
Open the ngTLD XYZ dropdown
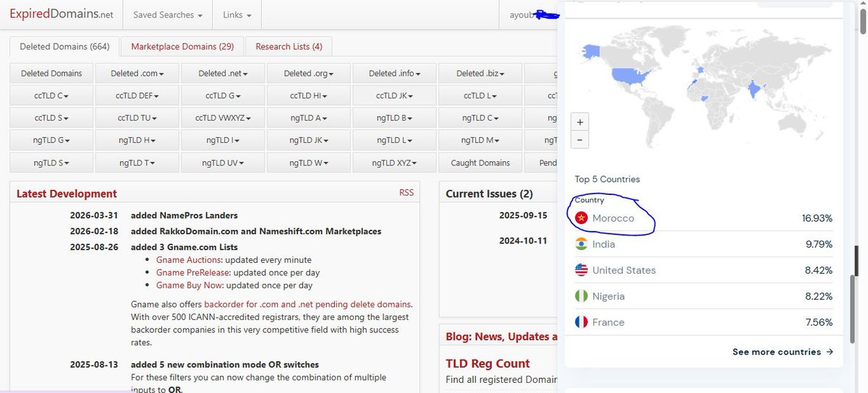[394, 163]
